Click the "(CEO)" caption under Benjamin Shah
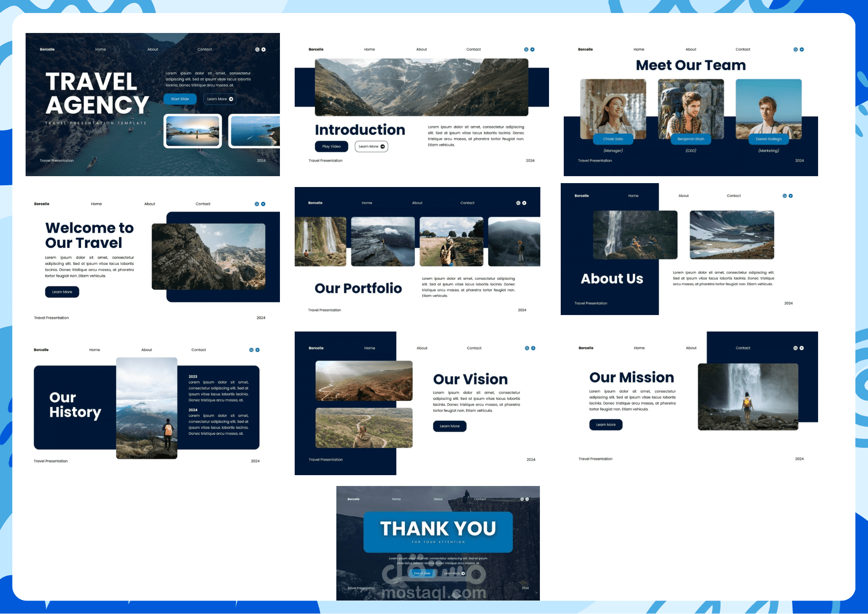This screenshot has width=868, height=614. (691, 151)
